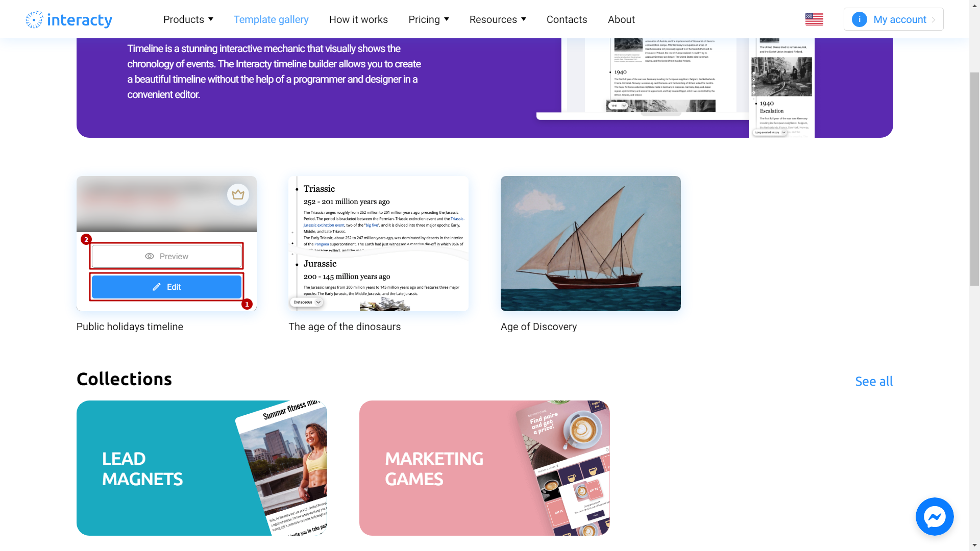
Task: Click the notification badge number 2 icon
Action: point(85,239)
